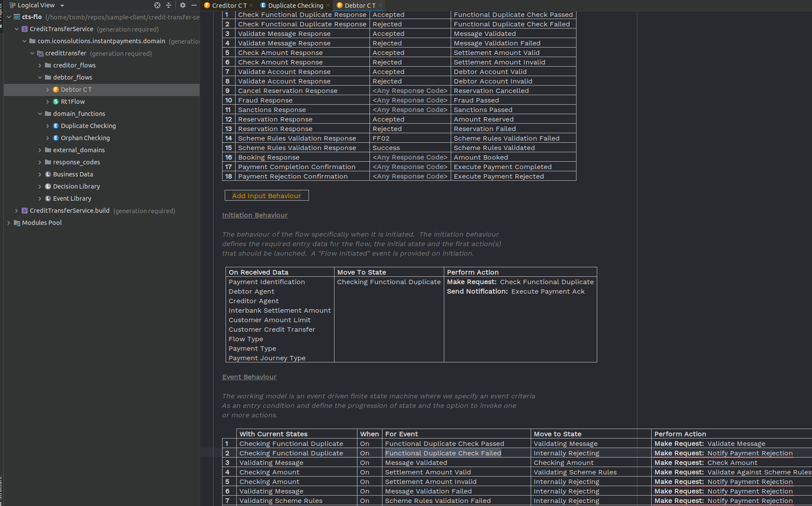
Task: Click the L icon beside Decision Library
Action: (48, 186)
